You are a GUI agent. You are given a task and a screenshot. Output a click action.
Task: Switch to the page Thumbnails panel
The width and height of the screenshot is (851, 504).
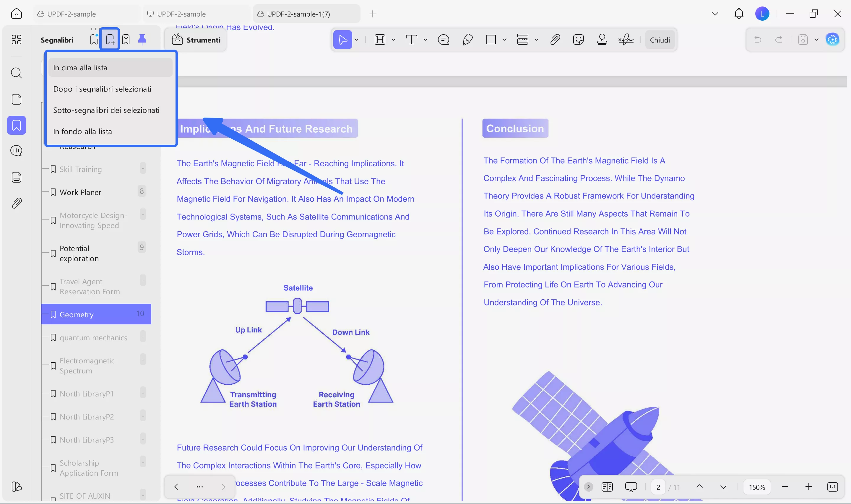point(16,99)
